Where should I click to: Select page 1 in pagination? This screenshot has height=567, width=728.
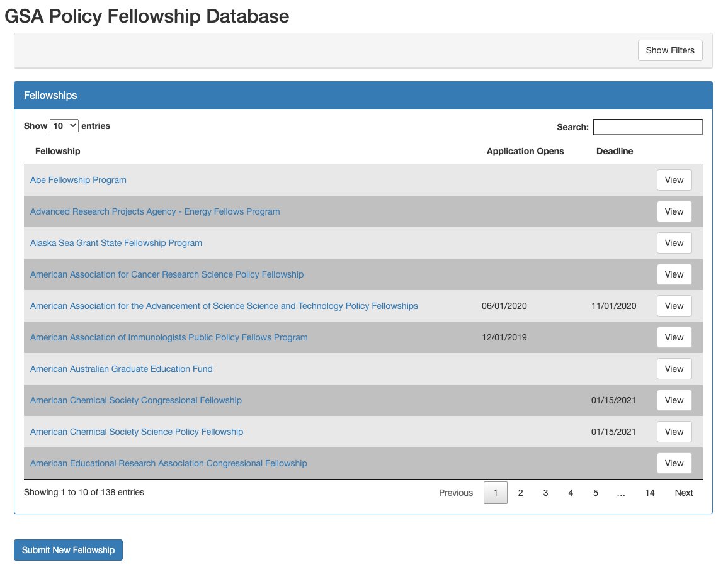(496, 493)
